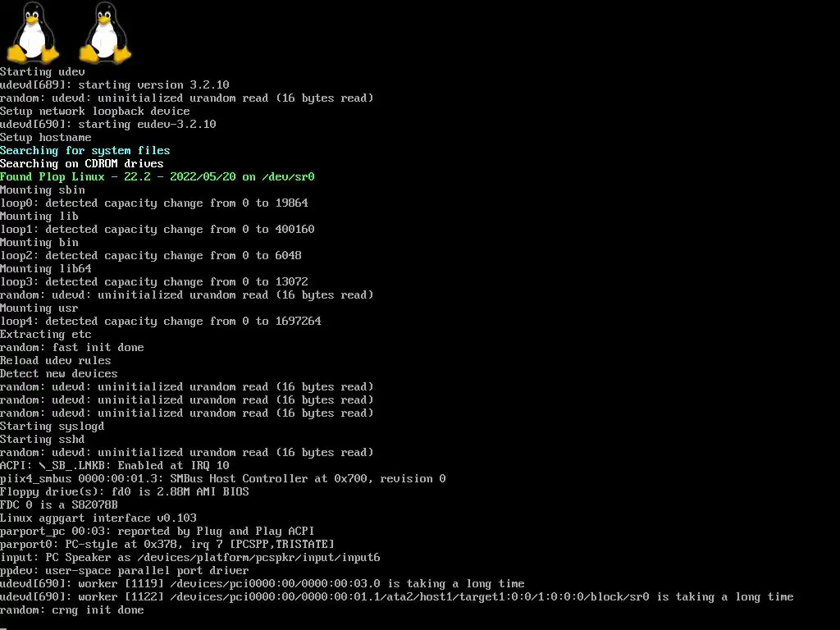Click the 'Mounting lib' line
840x630 pixels.
(x=39, y=216)
